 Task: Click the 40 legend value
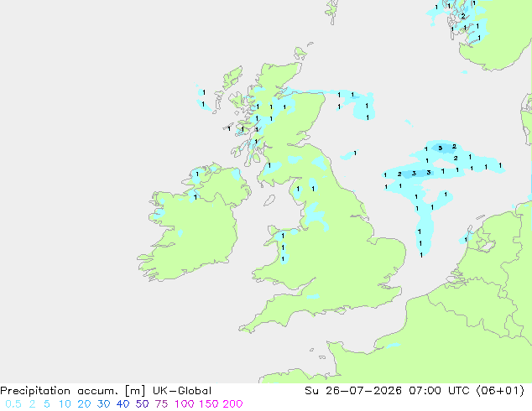pyautogui.click(x=123, y=404)
